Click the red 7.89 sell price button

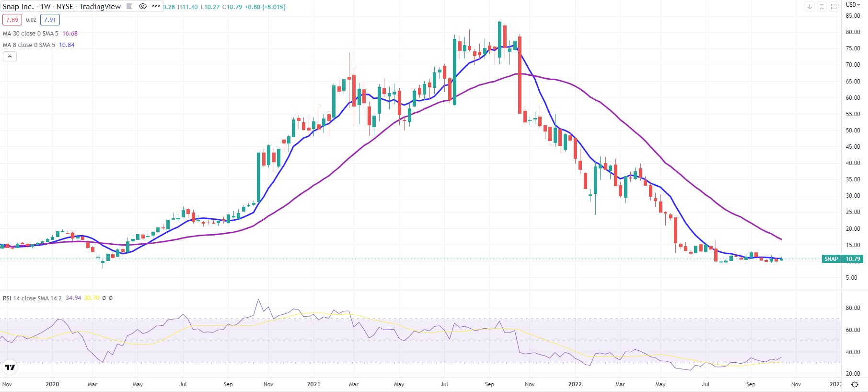12,20
